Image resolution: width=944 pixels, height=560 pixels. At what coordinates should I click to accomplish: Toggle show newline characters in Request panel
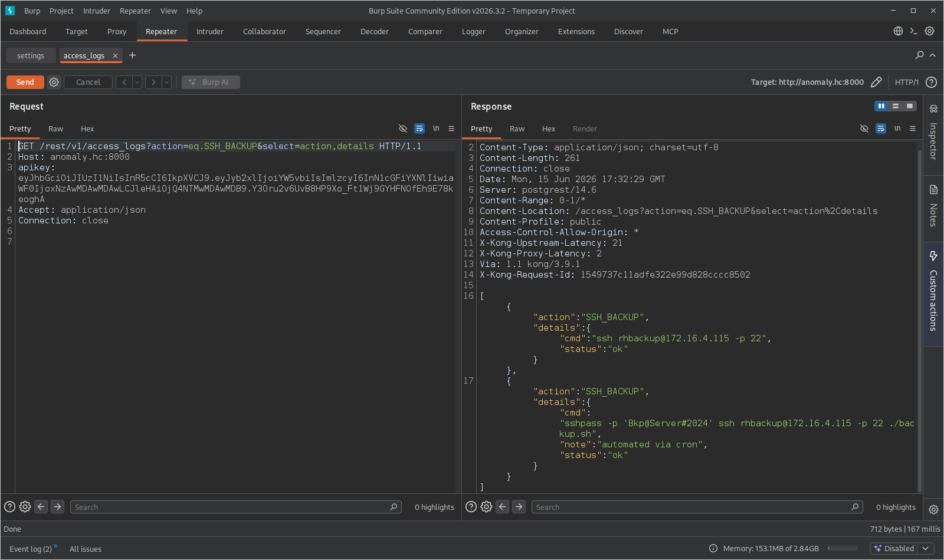click(x=436, y=129)
